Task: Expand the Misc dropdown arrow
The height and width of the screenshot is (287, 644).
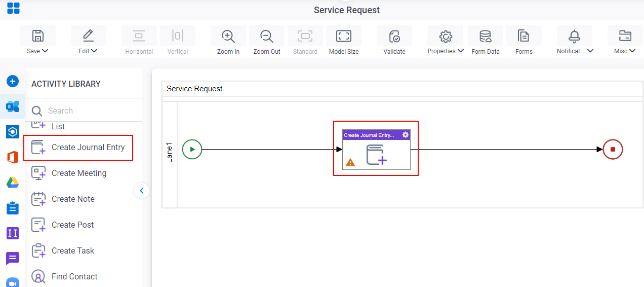Action: coord(632,51)
